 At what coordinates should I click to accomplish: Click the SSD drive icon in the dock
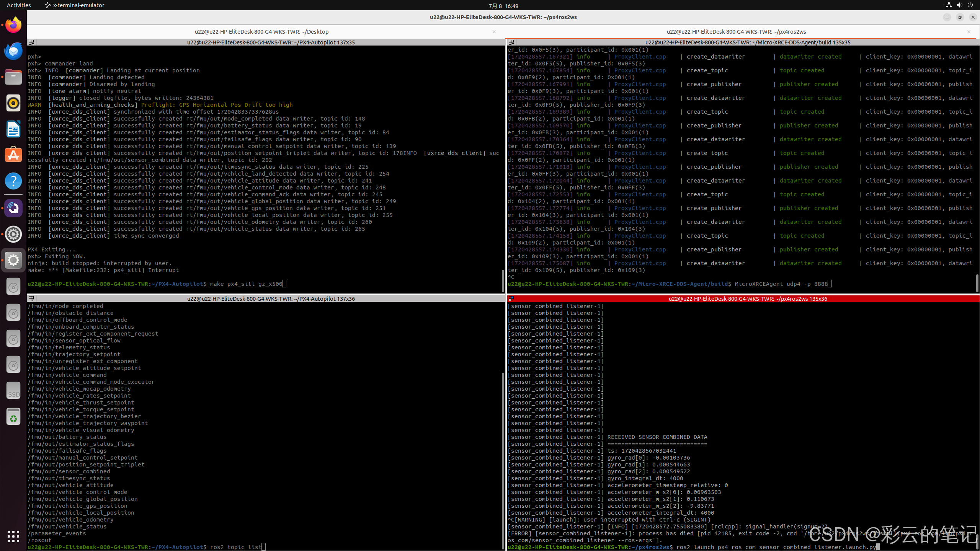pos(13,390)
